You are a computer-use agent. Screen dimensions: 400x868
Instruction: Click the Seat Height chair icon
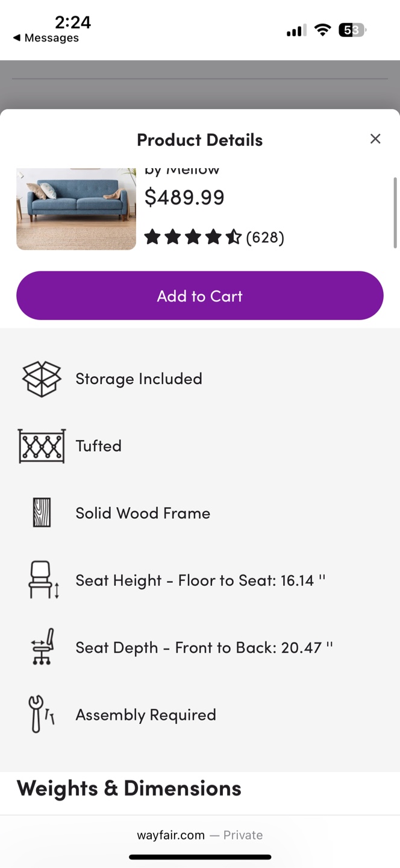(x=43, y=580)
